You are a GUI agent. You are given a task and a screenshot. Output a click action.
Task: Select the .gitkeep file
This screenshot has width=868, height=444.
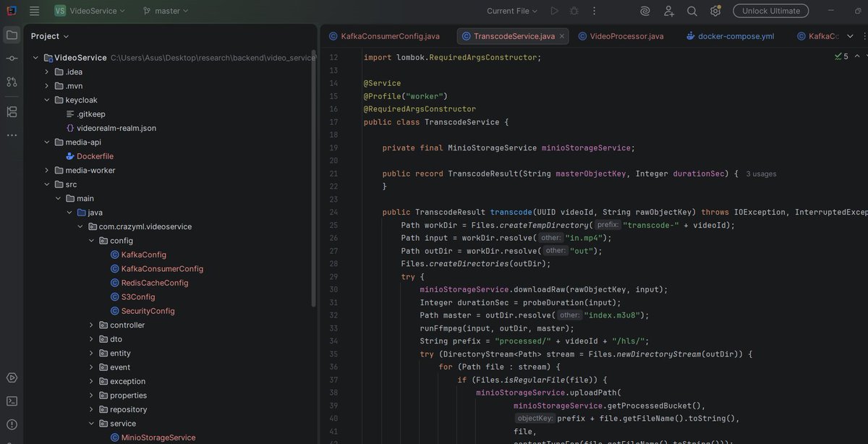tap(90, 114)
